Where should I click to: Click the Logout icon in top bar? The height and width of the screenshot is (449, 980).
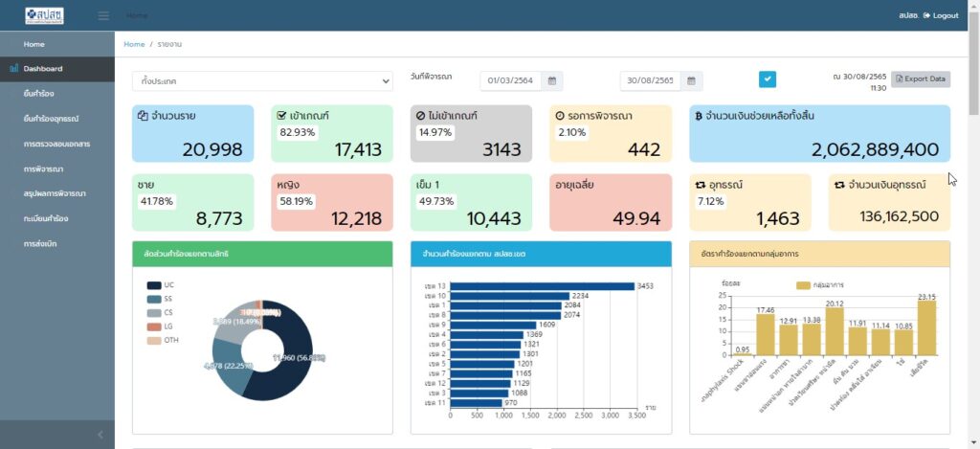click(926, 15)
